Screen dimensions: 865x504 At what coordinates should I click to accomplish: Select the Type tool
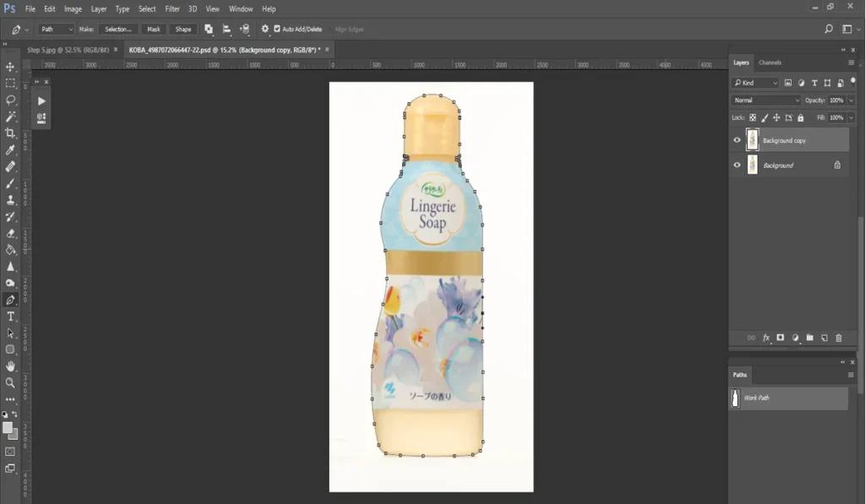click(10, 317)
